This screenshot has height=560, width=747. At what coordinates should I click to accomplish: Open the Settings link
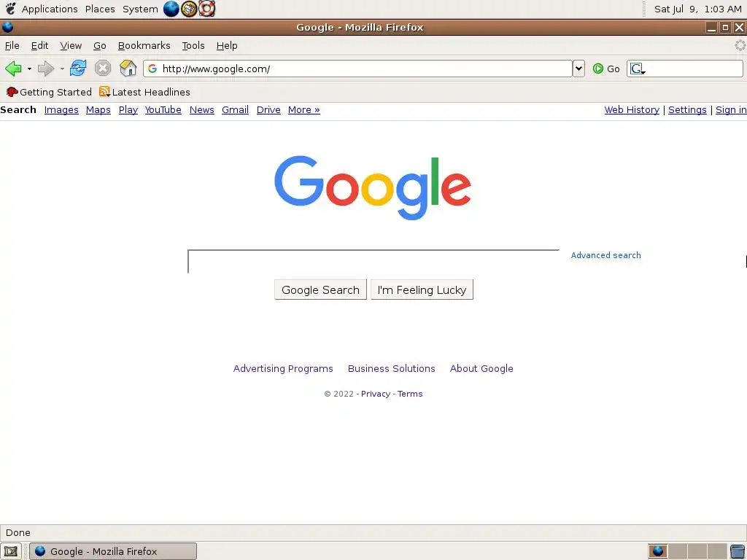tap(687, 110)
